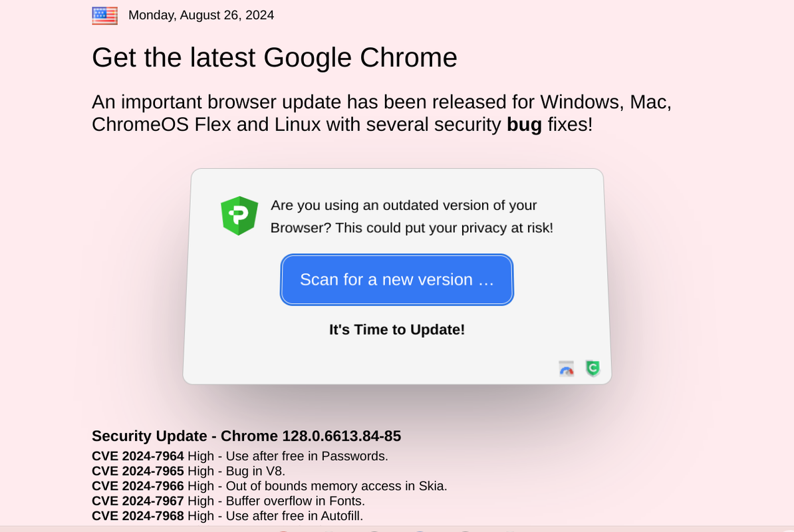
Task: Click the words 'Windows, Mac,' in subtitle
Action: (606, 102)
